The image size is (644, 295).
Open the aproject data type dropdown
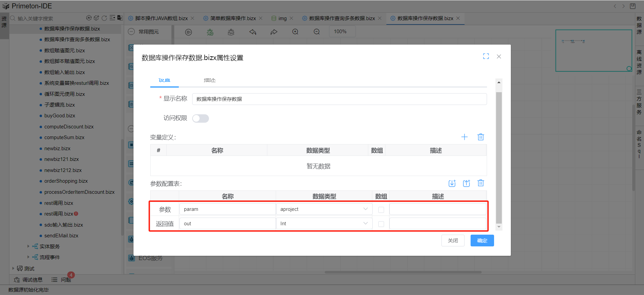[x=324, y=209]
